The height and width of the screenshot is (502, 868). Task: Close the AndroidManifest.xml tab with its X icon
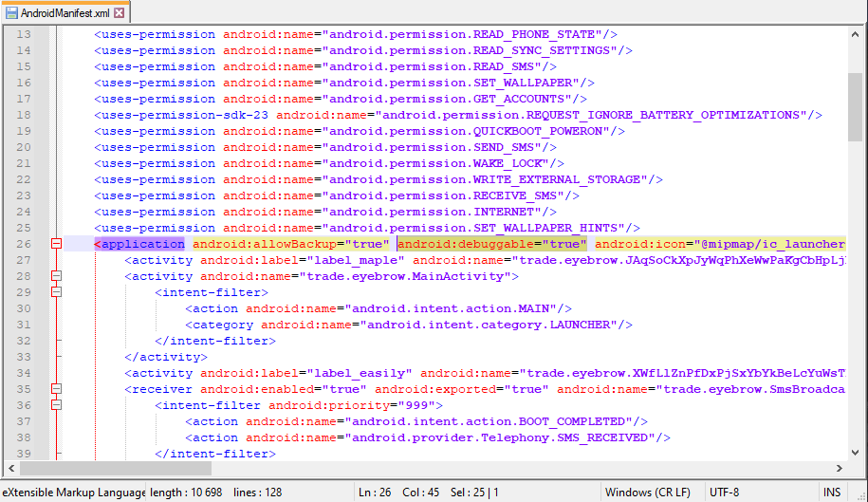(119, 13)
